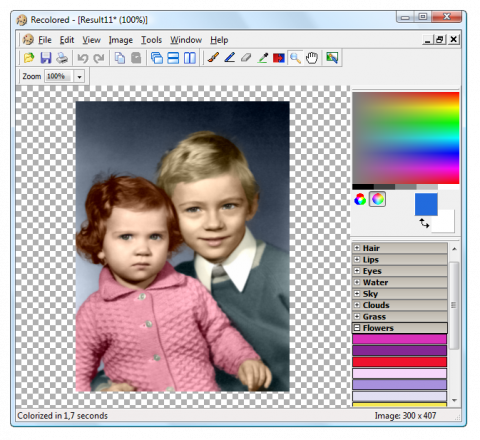Screen dimensions: 480x440
Task: Open the View menu
Action: pyautogui.click(x=91, y=40)
